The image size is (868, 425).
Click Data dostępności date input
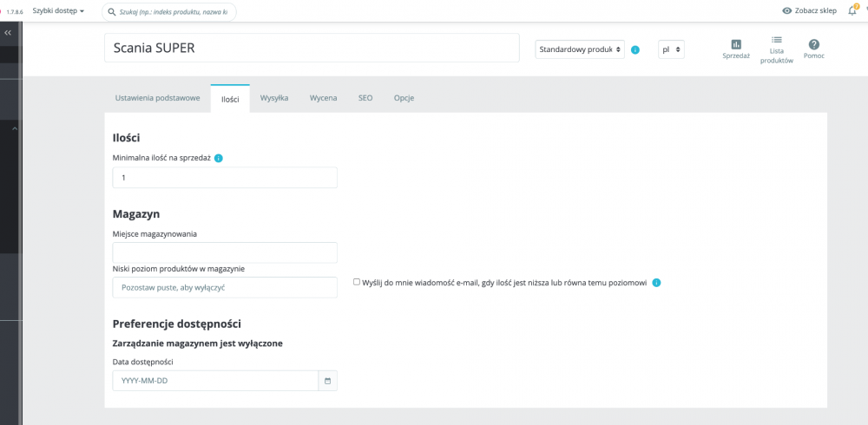pyautogui.click(x=215, y=382)
